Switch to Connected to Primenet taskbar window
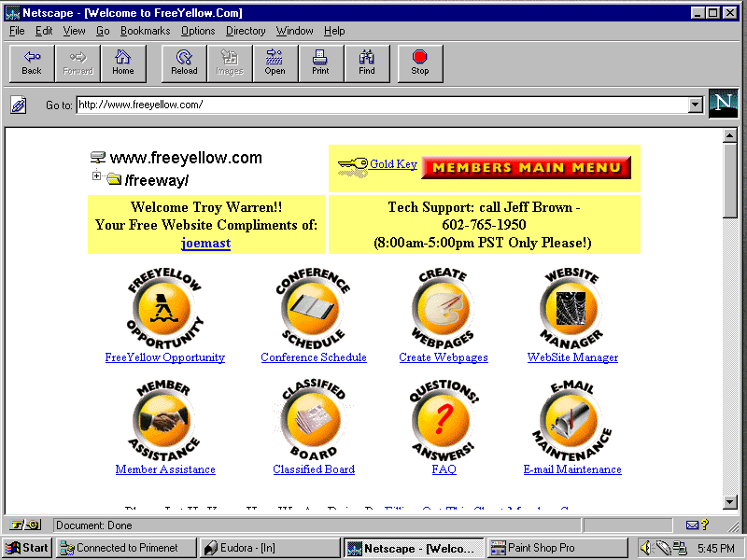This screenshot has width=747, height=560. 126,548
